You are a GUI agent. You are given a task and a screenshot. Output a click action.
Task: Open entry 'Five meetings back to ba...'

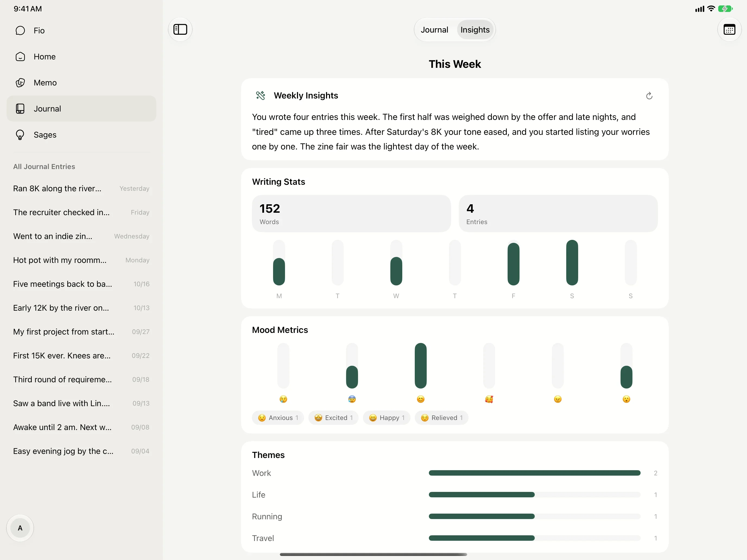81,284
